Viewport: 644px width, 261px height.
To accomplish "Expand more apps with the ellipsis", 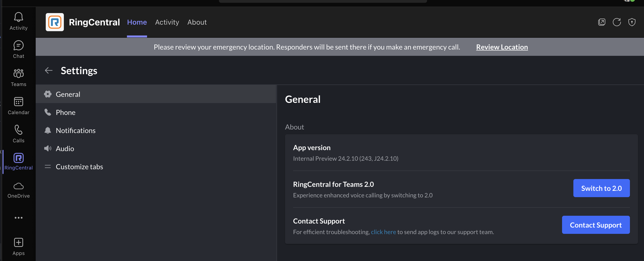I will pos(18,217).
